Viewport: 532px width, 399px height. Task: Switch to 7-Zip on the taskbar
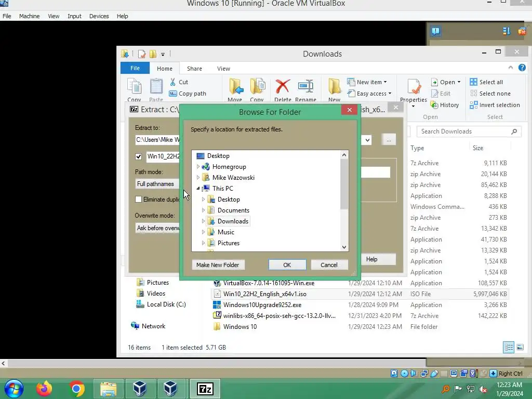205,389
